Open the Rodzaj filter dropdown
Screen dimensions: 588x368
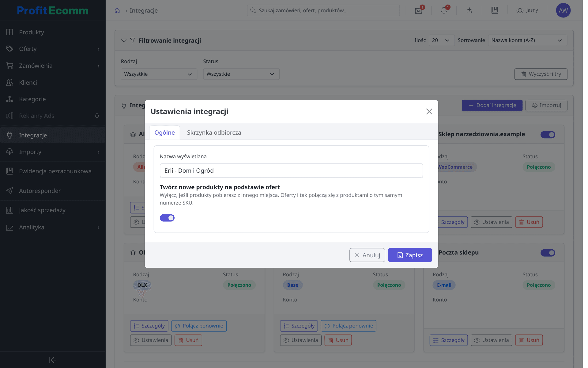pyautogui.click(x=159, y=74)
